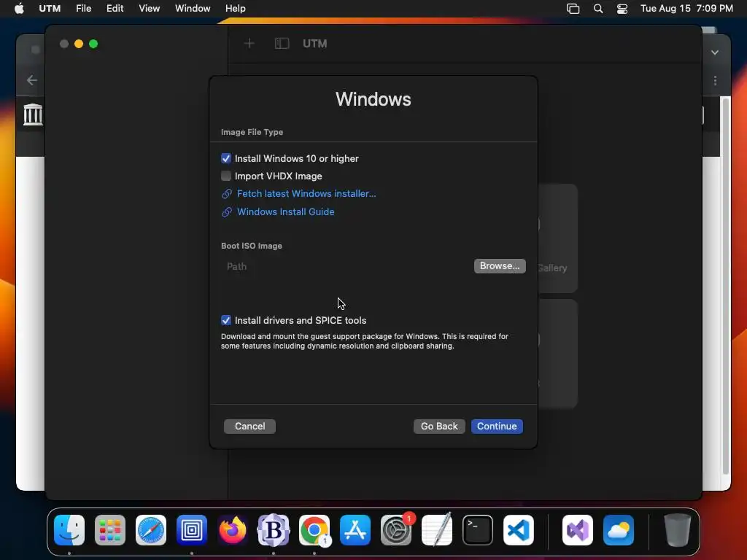Cancel the Windows setup dialog
747x560 pixels.
[x=249, y=426]
